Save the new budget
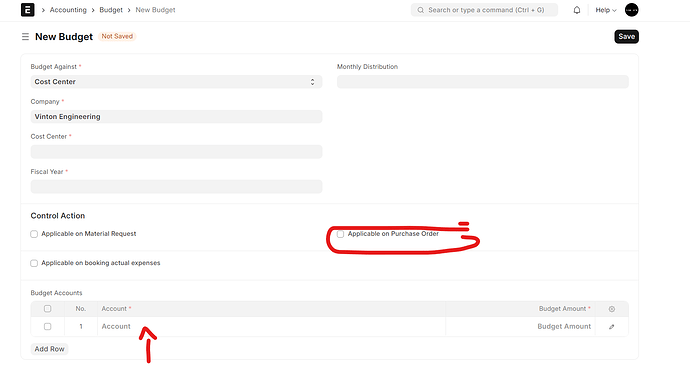690x381 pixels. [x=626, y=37]
